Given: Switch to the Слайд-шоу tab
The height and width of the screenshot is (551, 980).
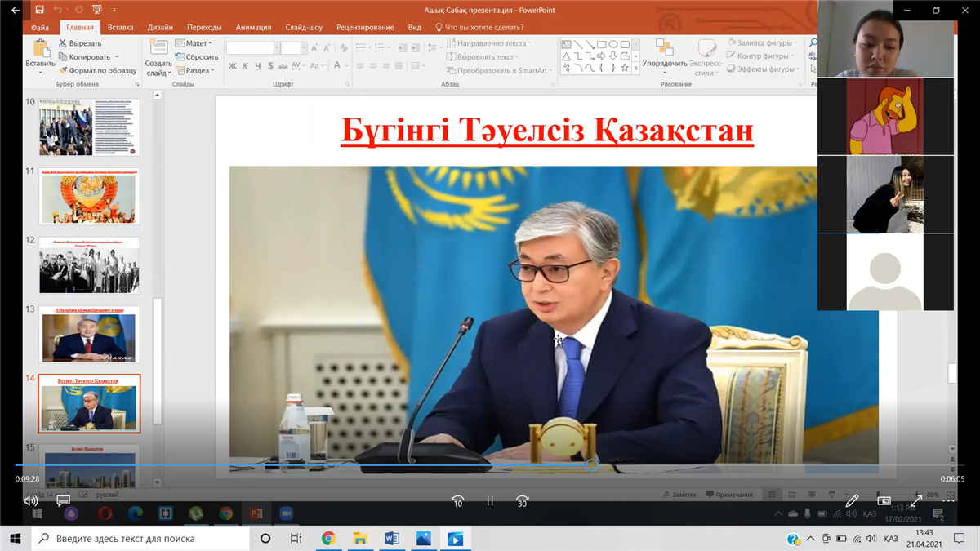Looking at the screenshot, I should pyautogui.click(x=304, y=27).
